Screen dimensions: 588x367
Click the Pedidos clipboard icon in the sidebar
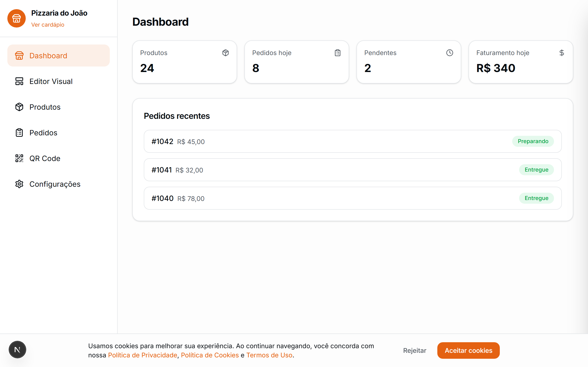(19, 133)
